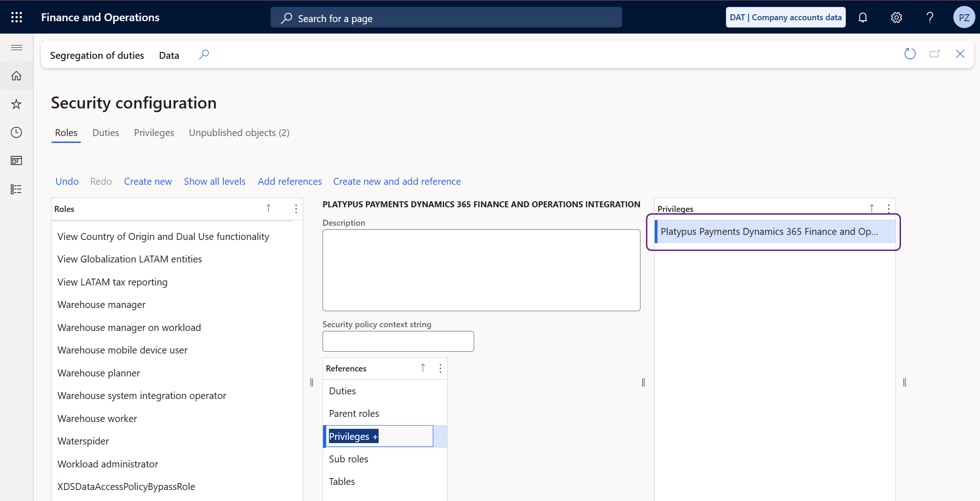The width and height of the screenshot is (980, 501).
Task: Open the notifications bell
Action: (x=862, y=17)
